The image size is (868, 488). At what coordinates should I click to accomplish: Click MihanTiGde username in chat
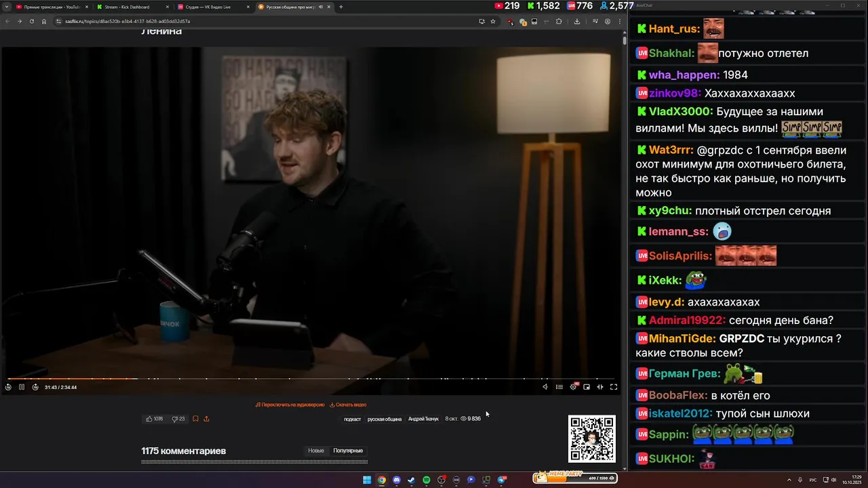coord(682,338)
